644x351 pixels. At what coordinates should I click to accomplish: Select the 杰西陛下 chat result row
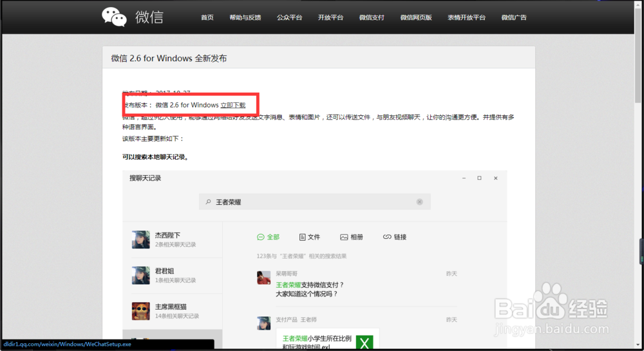tap(173, 240)
